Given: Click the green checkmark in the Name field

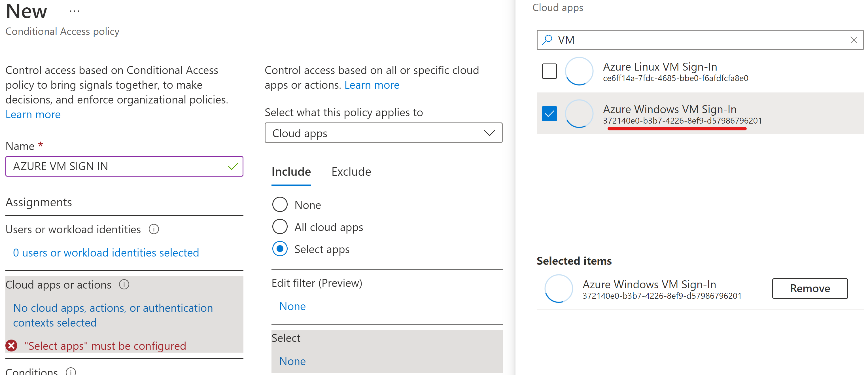Looking at the screenshot, I should (233, 166).
